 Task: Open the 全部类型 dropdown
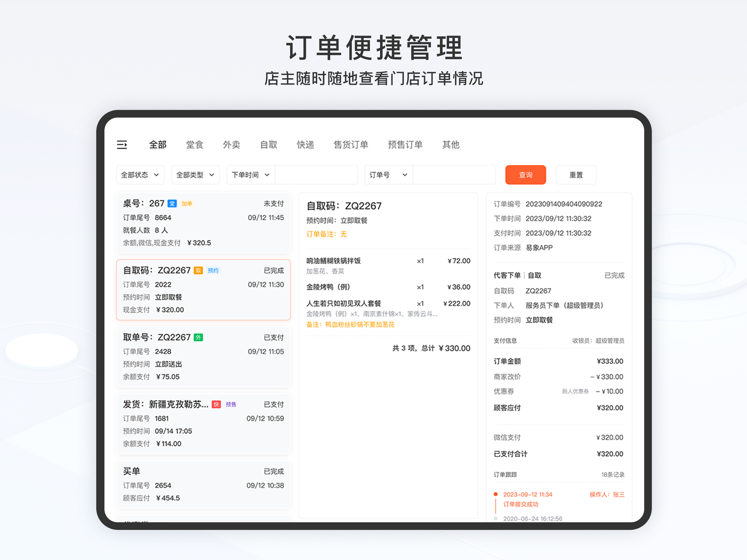coord(195,175)
